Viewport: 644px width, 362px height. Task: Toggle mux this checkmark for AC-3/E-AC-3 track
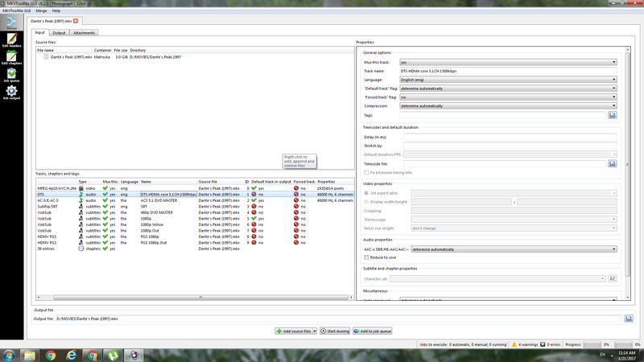[x=105, y=200]
